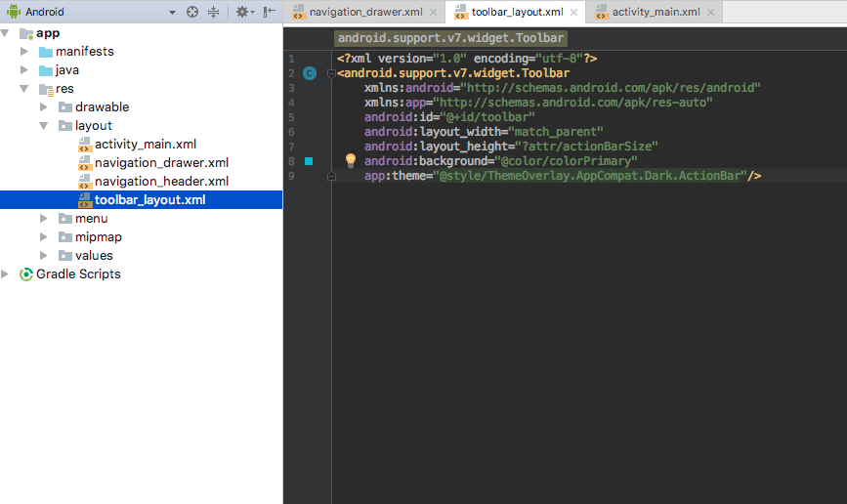
Task: Click the scroll-from-source target icon
Action: coord(192,12)
